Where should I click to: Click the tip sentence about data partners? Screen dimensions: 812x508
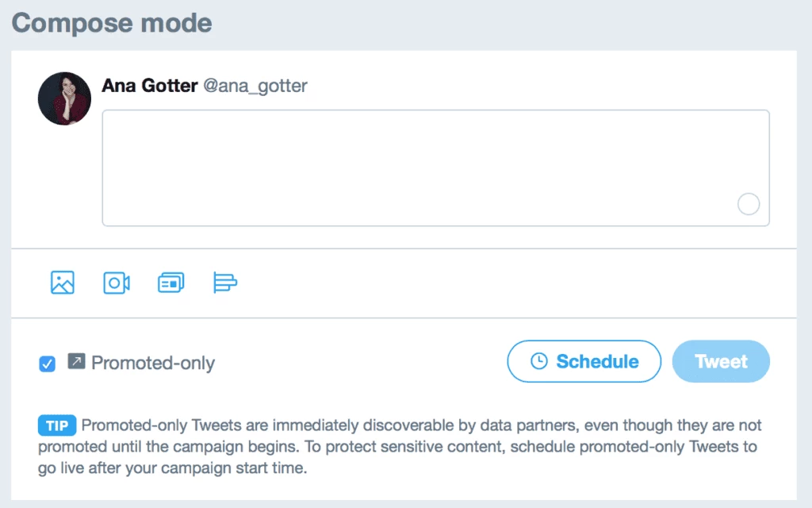point(422,425)
